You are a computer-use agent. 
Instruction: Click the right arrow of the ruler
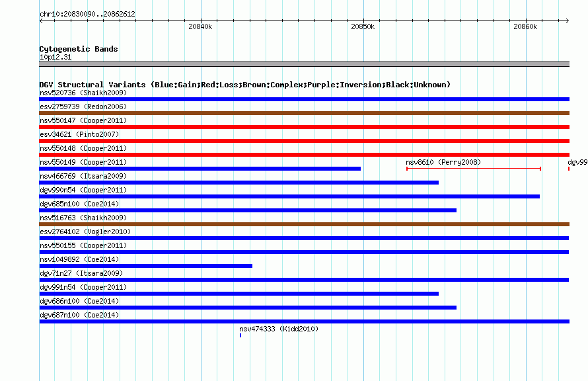(568, 21)
